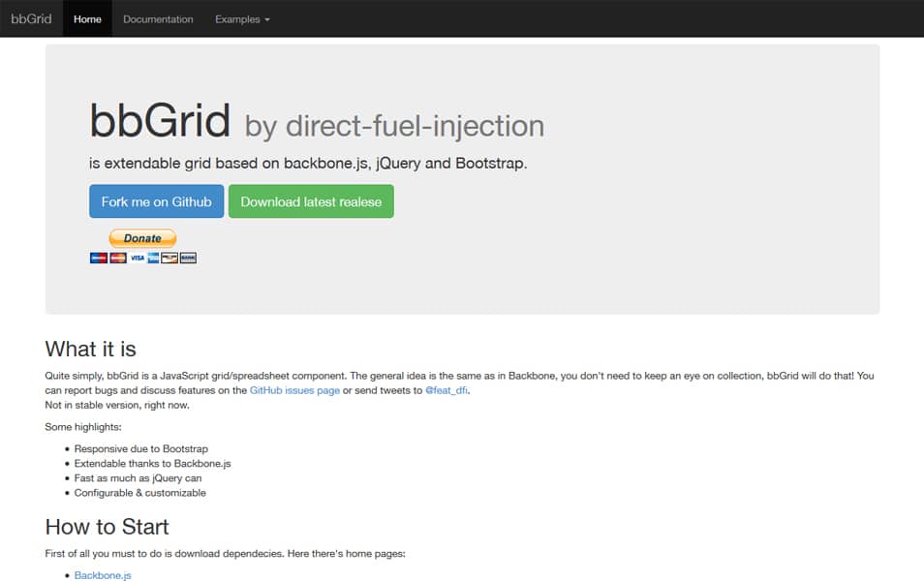This screenshot has height=581, width=924.
Task: Go to the Home tab
Action: (87, 19)
